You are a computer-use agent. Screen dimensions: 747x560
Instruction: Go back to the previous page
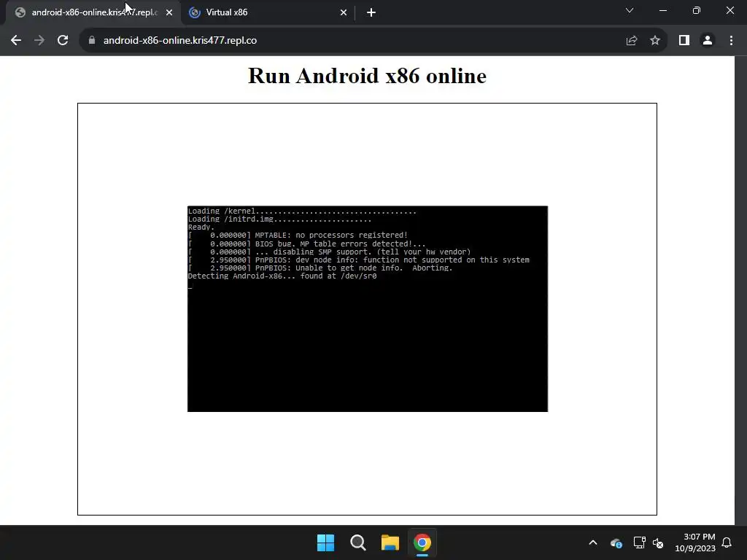[x=16, y=41]
